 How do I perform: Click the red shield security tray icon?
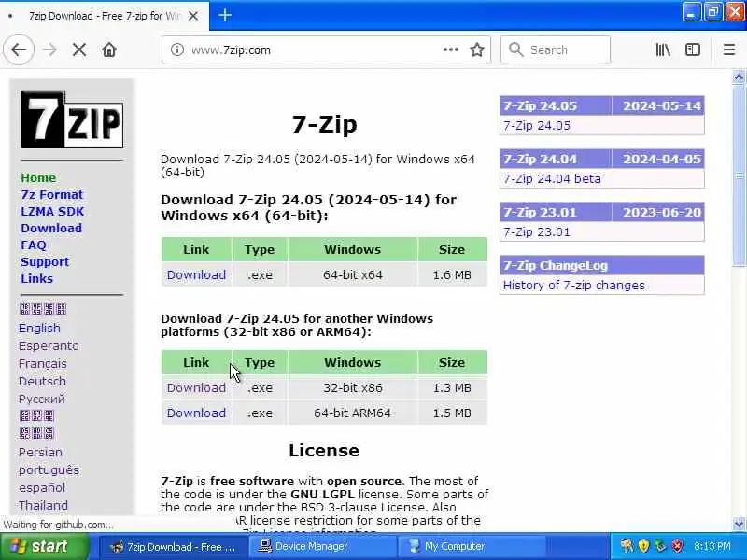click(677, 546)
